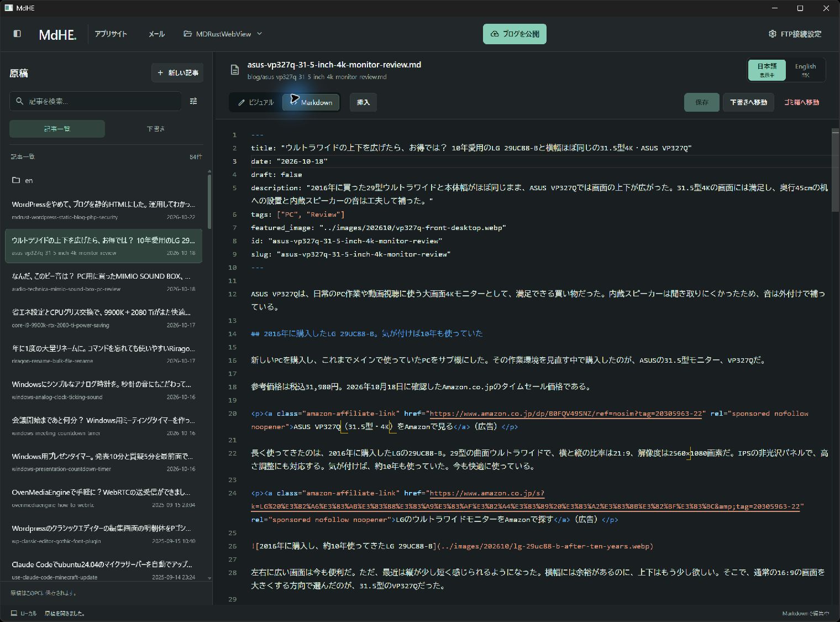The image size is (840, 622).
Task: Open the WordPressをやめて static HTML article
Action: 103,210
